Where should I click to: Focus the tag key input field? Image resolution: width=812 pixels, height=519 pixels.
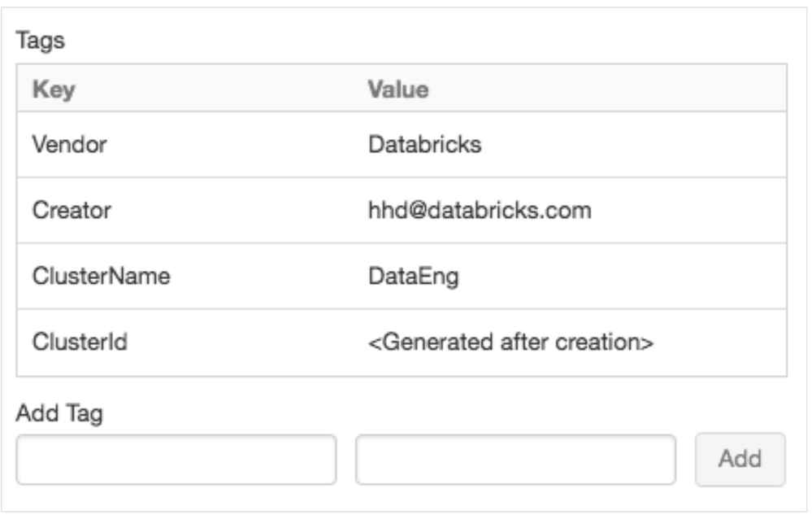[176, 460]
